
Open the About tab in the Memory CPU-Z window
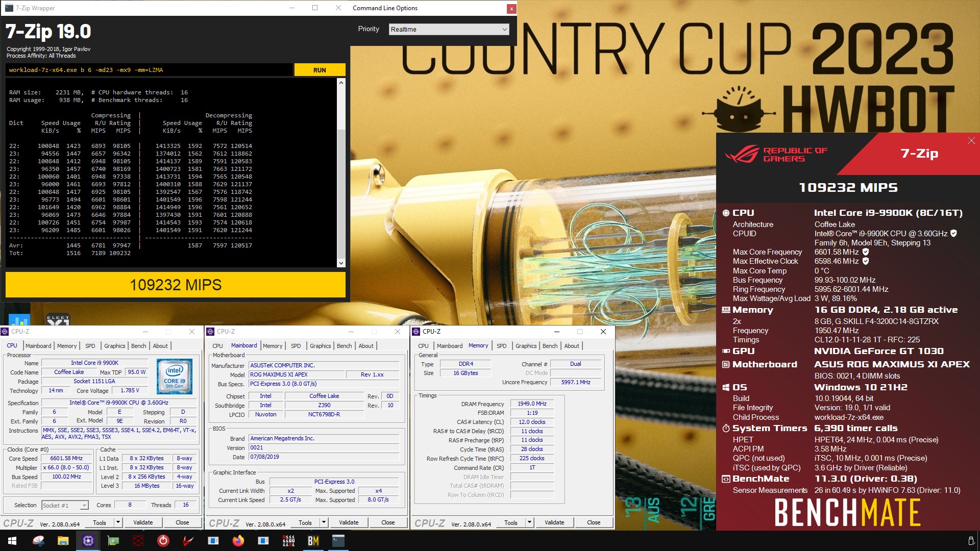[572, 346]
